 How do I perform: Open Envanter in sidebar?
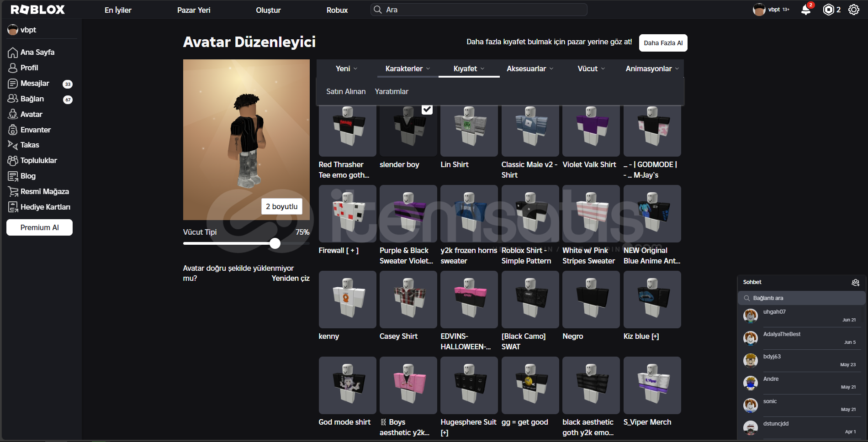36,130
